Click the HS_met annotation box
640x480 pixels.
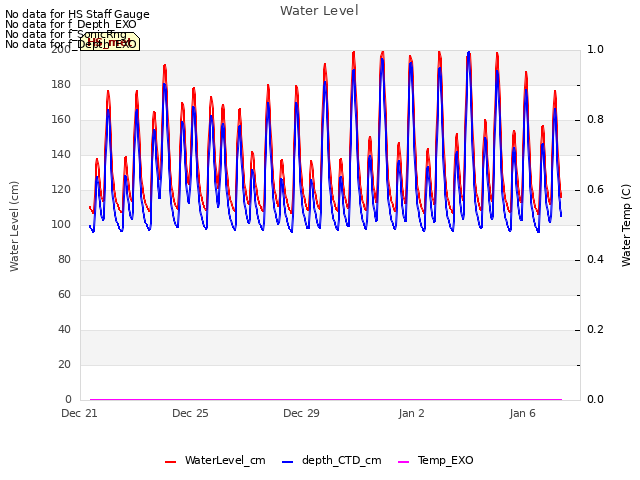[x=109, y=42]
